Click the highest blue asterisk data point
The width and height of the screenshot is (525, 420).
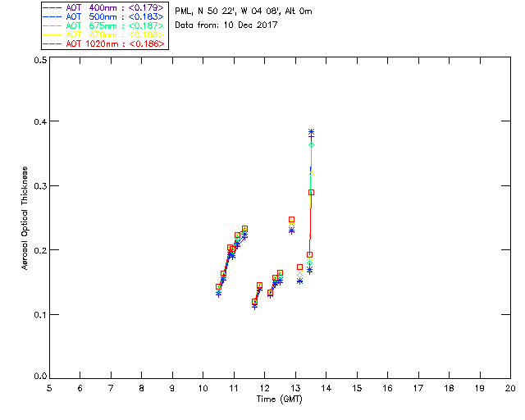click(312, 131)
